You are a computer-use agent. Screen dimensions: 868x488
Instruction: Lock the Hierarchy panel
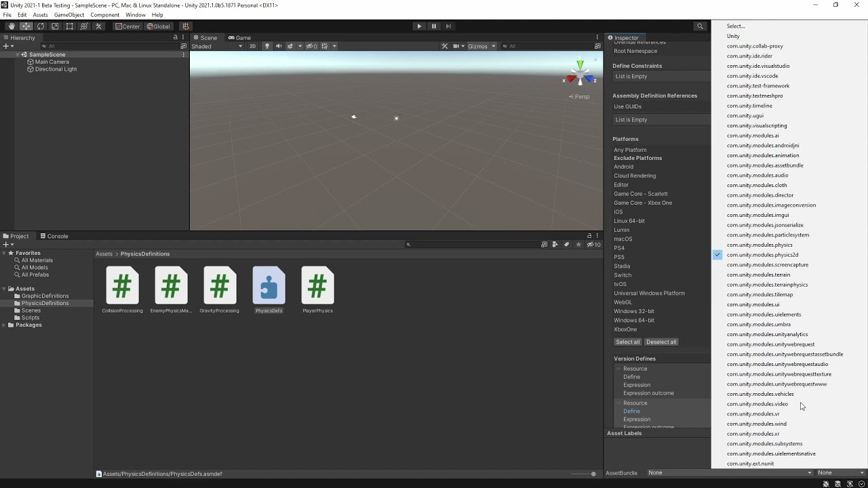(x=176, y=37)
